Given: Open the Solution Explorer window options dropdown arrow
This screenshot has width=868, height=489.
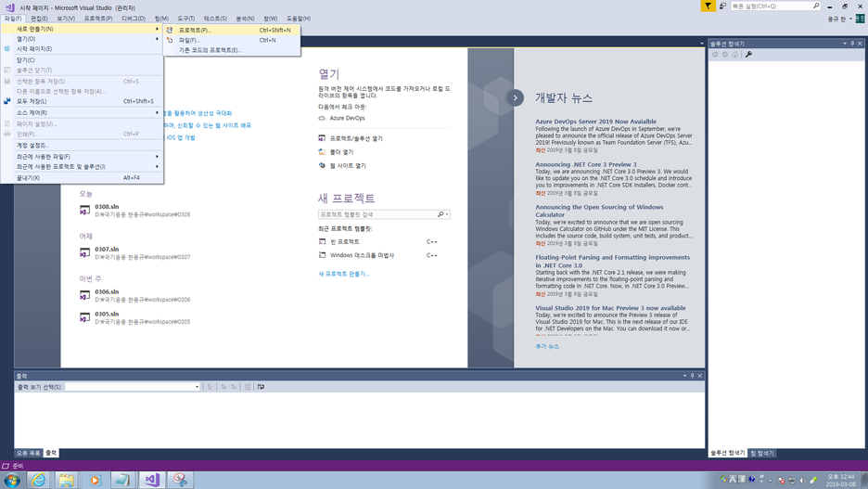Looking at the screenshot, I should click(845, 44).
